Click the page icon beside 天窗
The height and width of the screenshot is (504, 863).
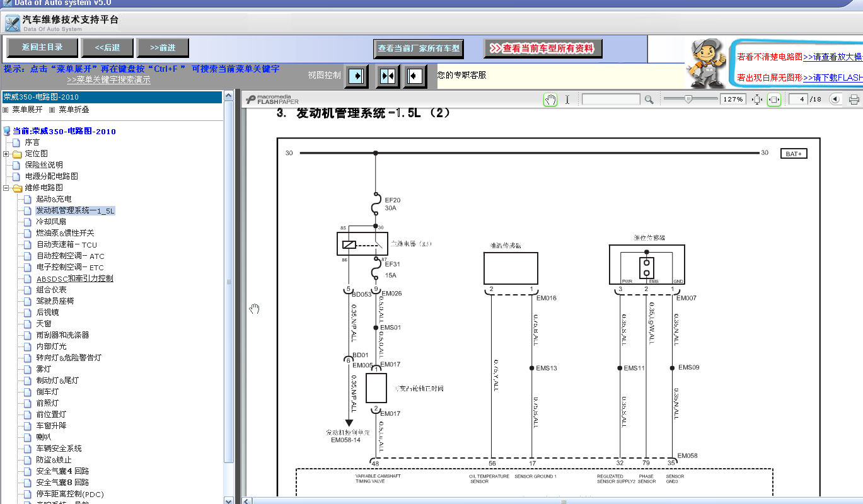[28, 324]
